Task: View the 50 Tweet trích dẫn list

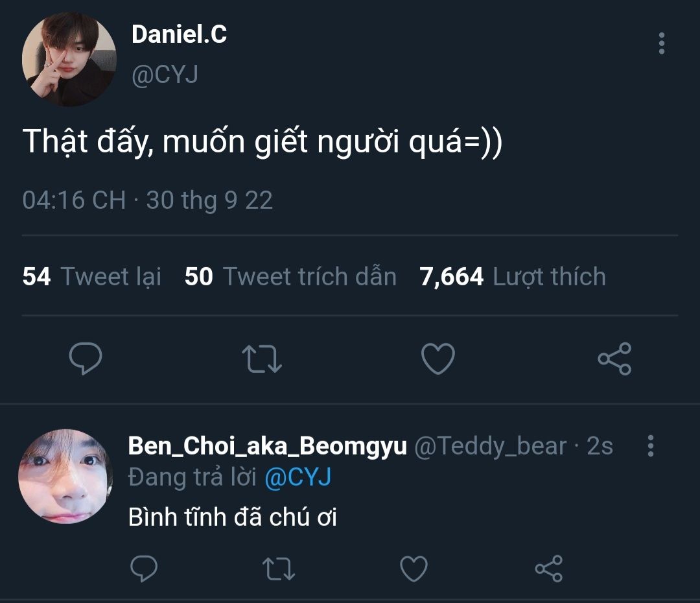Action: click(x=290, y=277)
